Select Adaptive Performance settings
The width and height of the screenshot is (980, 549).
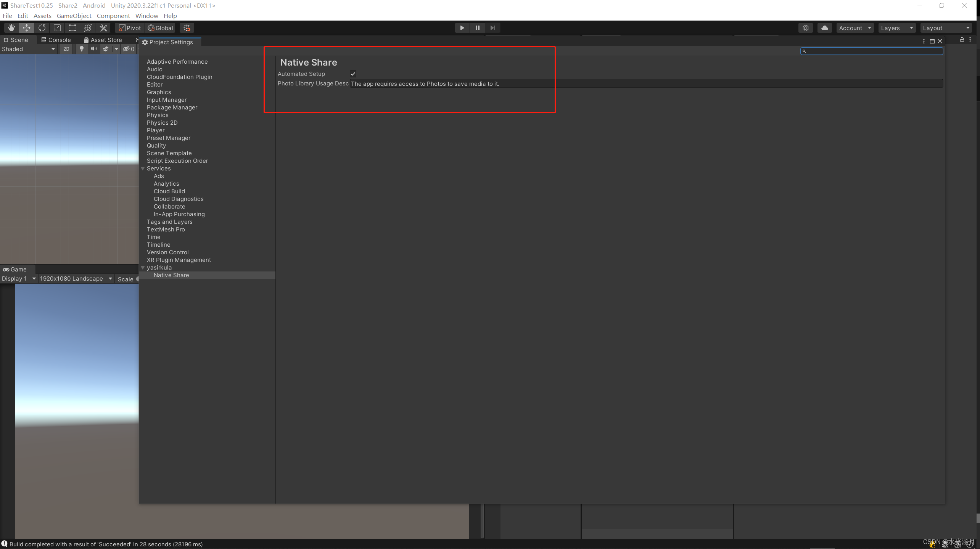pos(177,62)
